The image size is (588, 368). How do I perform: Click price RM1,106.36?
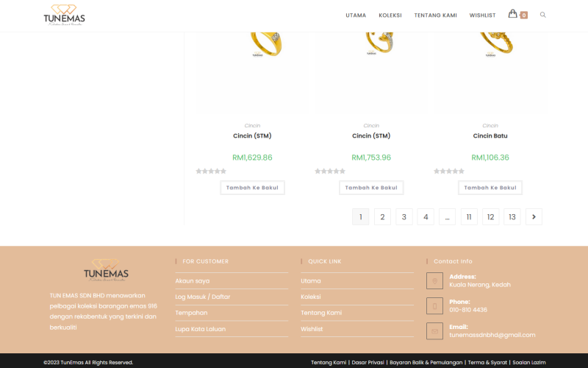pyautogui.click(x=490, y=158)
